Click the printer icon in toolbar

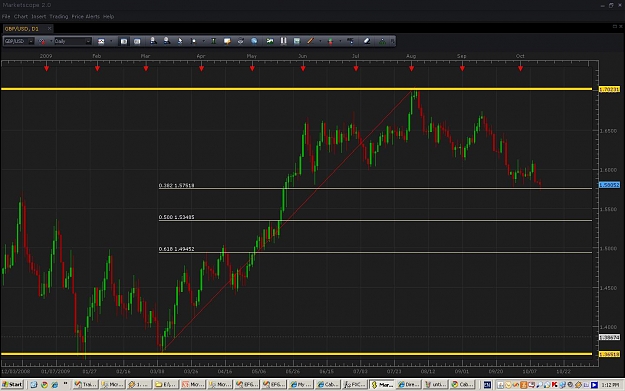point(240,41)
